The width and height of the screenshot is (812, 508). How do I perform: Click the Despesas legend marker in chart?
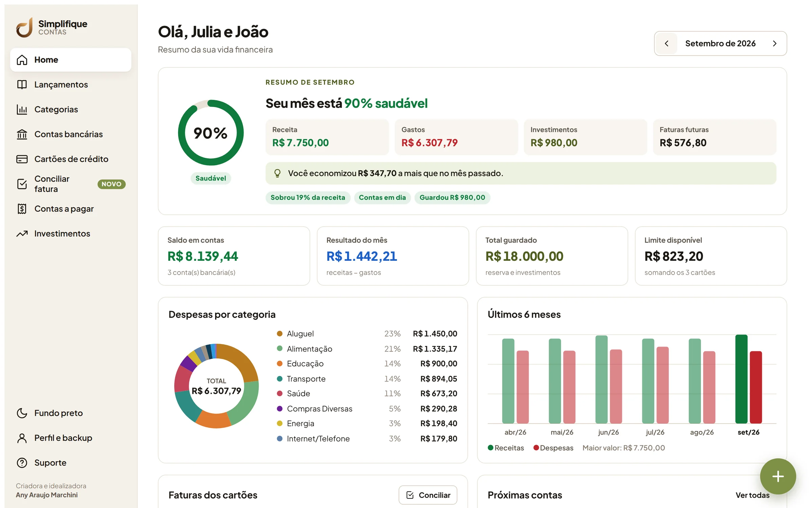point(536,448)
